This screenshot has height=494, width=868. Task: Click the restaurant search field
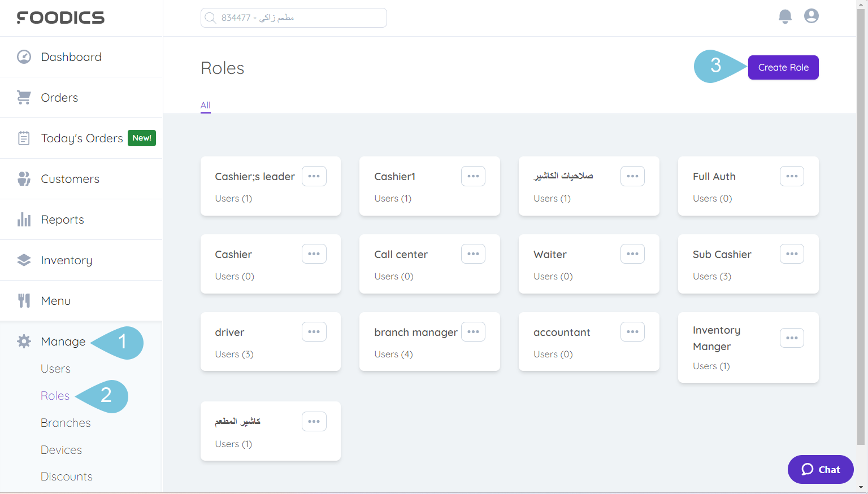click(293, 18)
